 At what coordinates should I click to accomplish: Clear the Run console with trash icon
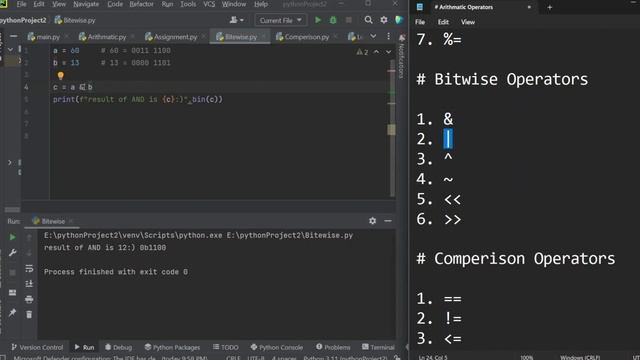[29, 315]
